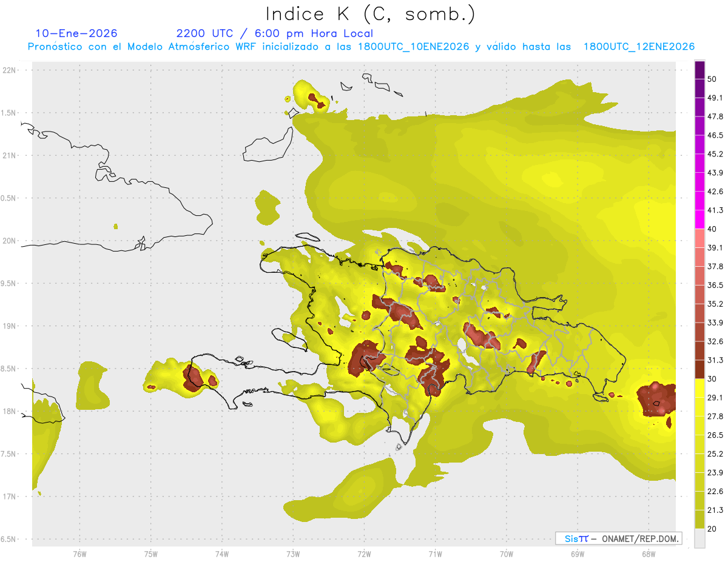Click the dark purple legend segment above 50
The image size is (728, 562).
[699, 70]
